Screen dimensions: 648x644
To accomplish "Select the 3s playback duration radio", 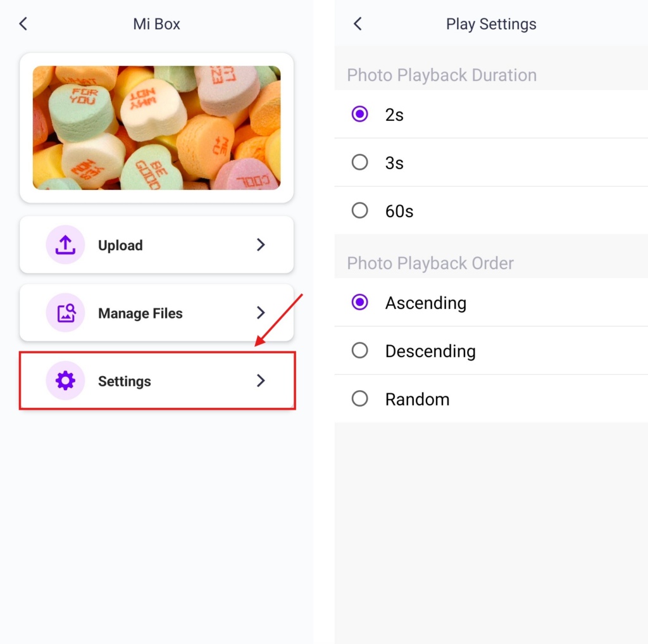I will coord(359,162).
